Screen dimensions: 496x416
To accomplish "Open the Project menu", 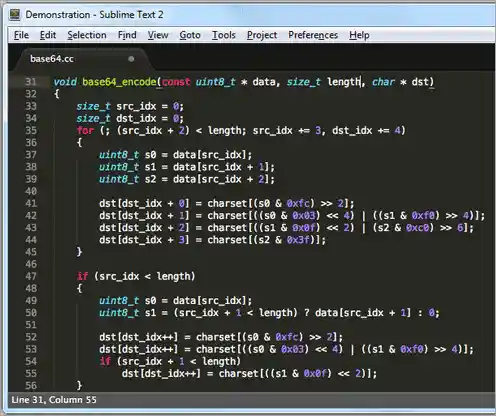I will tap(262, 35).
